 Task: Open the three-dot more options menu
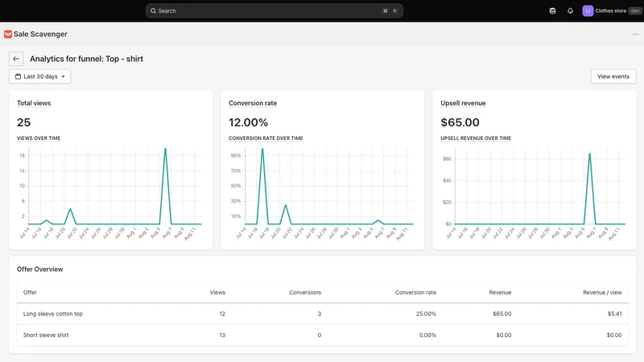coord(635,34)
